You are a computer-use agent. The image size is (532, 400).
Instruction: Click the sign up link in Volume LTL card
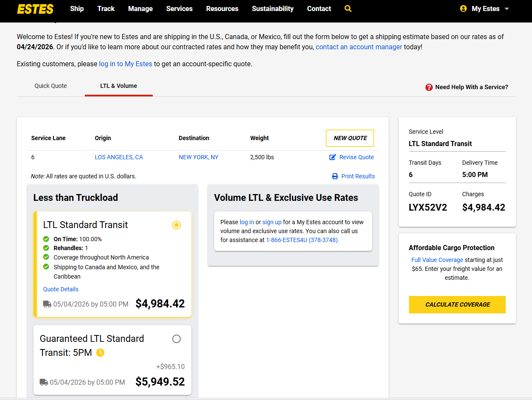272,222
